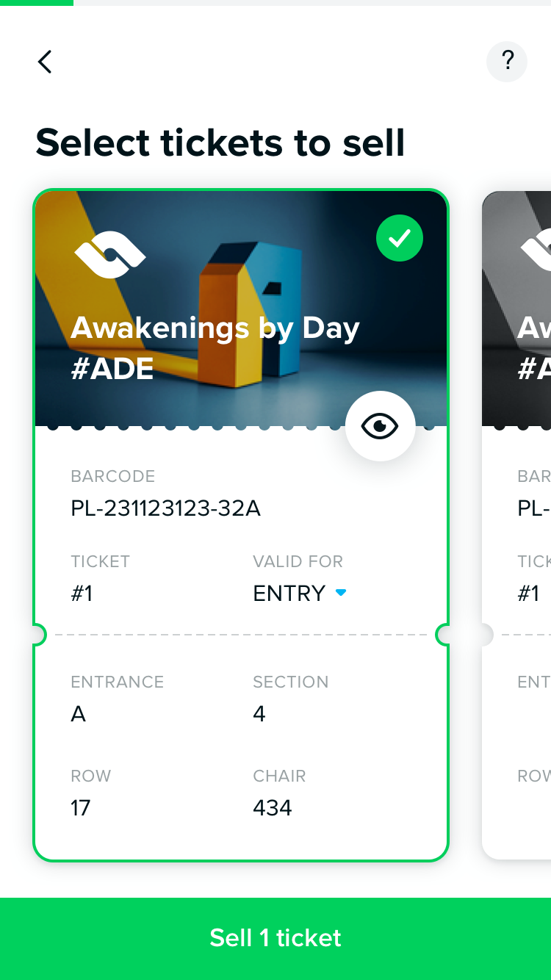The height and width of the screenshot is (980, 551).
Task: Click the barcode PL-231123123-32A
Action: coord(166,508)
